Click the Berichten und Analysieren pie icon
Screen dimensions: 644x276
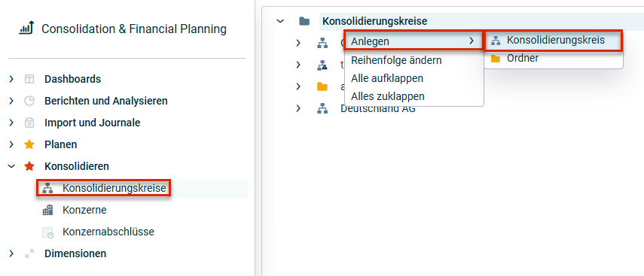pyautogui.click(x=29, y=101)
